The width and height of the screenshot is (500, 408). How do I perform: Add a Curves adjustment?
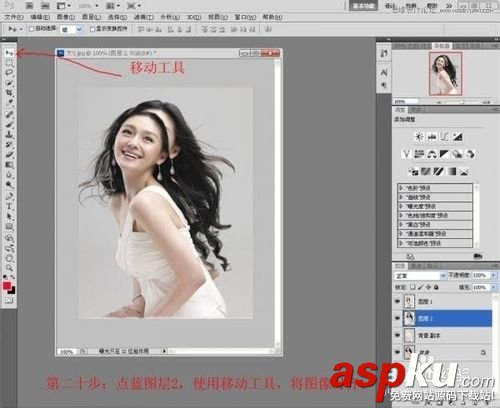(445, 136)
